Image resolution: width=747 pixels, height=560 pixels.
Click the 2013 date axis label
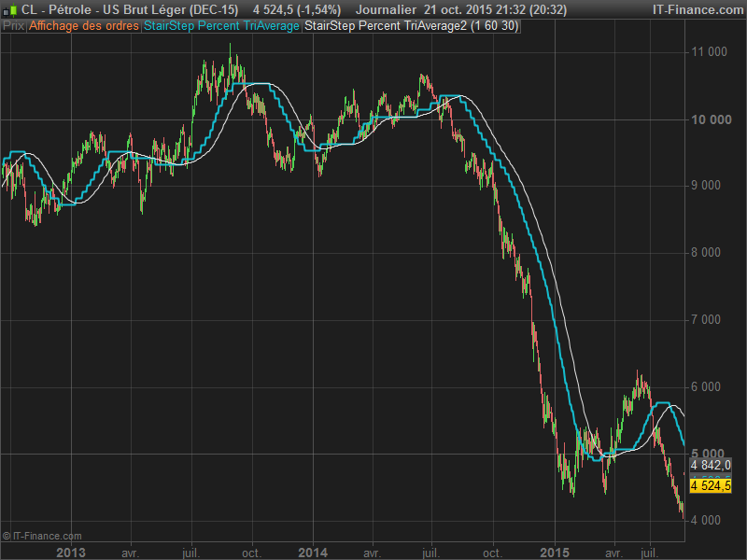click(x=71, y=553)
